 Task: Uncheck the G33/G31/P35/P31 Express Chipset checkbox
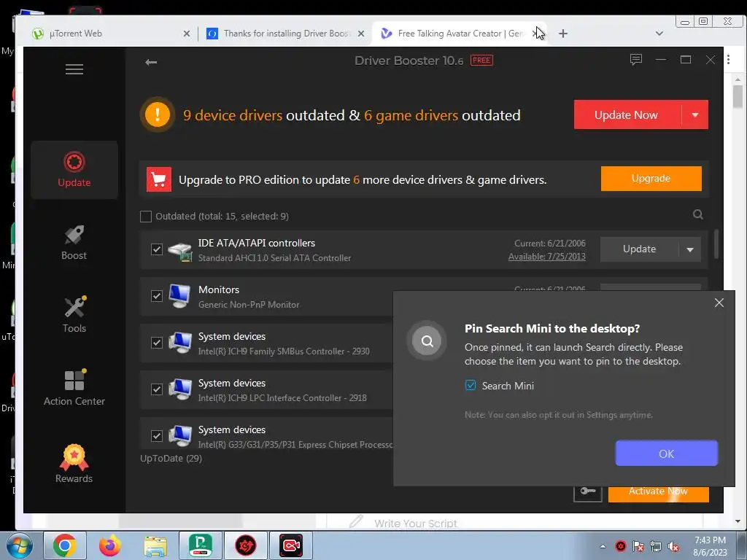point(157,436)
